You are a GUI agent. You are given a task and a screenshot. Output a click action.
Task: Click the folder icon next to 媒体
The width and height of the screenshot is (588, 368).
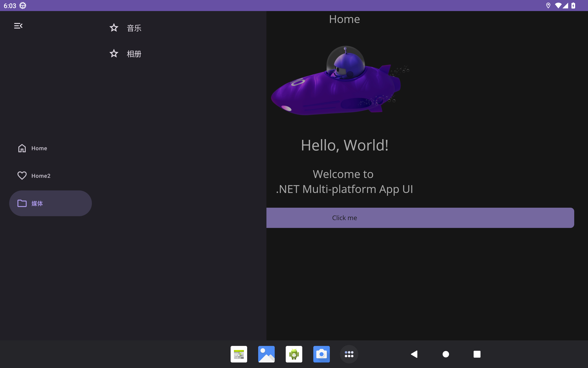point(22,203)
